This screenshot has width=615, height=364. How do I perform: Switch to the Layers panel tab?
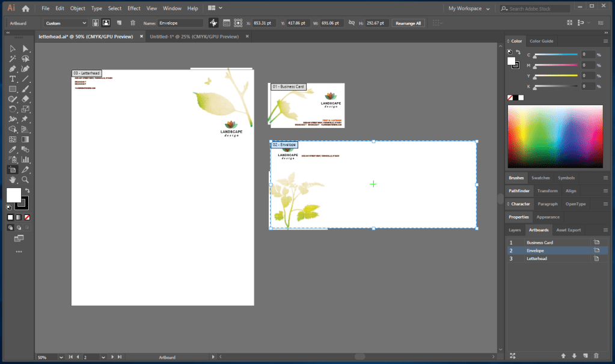point(515,230)
